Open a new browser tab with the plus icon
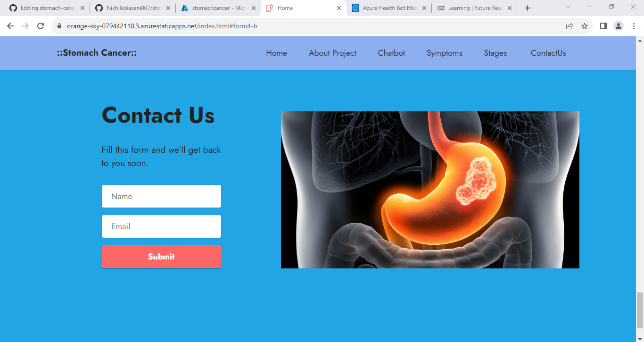 click(527, 8)
